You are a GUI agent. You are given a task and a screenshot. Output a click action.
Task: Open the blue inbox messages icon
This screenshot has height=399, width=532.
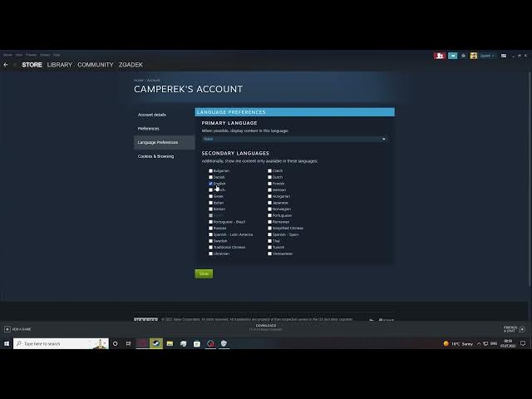pos(452,56)
